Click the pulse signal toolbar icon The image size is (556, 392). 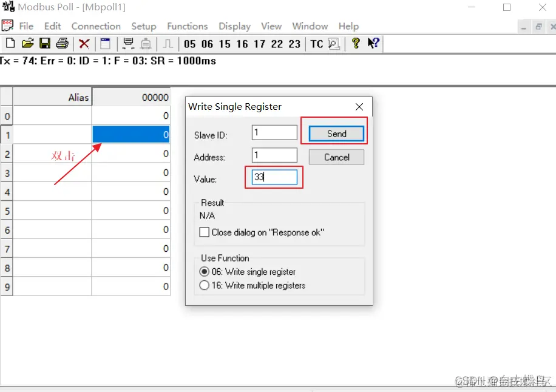coord(168,44)
